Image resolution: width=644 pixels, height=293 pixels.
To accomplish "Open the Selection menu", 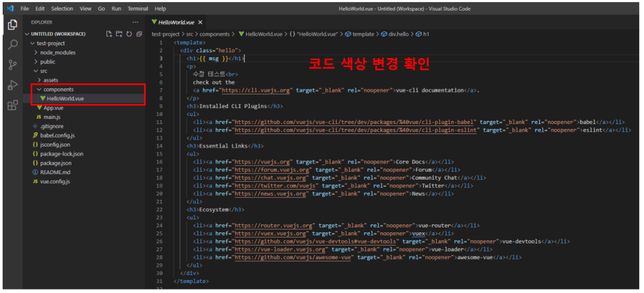I will point(62,8).
